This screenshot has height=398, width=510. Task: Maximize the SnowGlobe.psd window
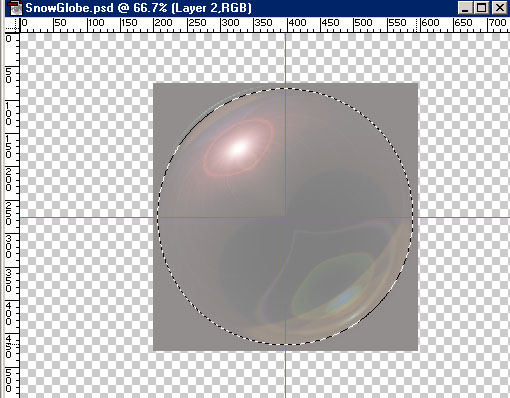pos(482,8)
